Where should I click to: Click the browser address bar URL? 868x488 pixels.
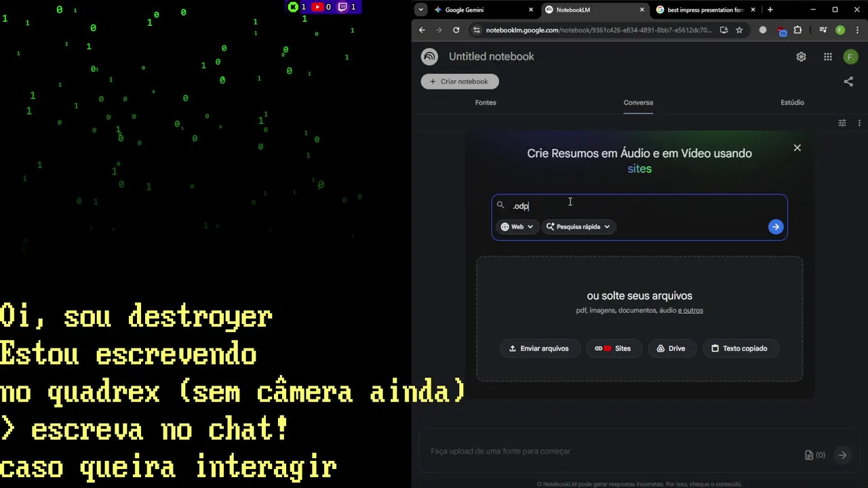pyautogui.click(x=598, y=30)
